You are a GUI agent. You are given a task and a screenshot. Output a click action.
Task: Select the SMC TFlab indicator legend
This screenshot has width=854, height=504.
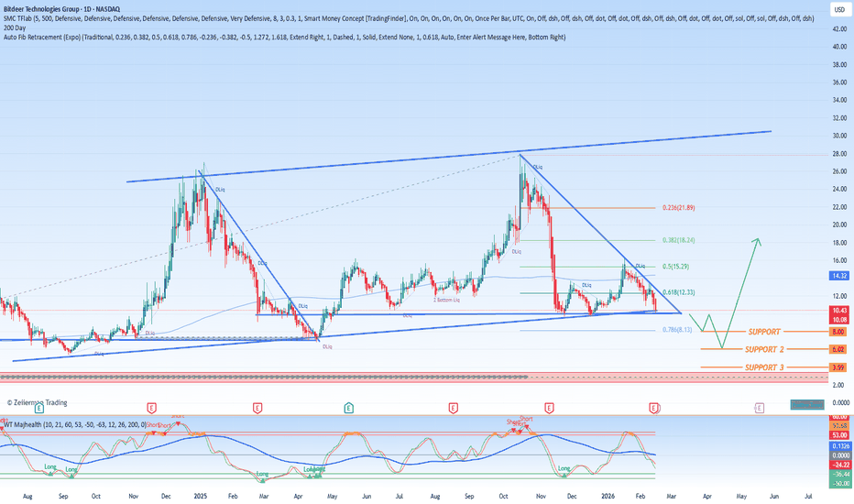click(409, 18)
